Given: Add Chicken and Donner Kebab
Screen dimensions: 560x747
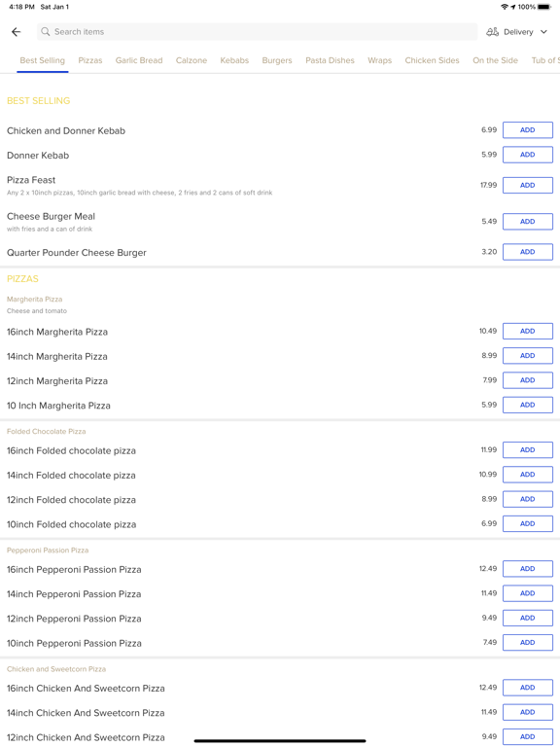Looking at the screenshot, I should tap(528, 130).
